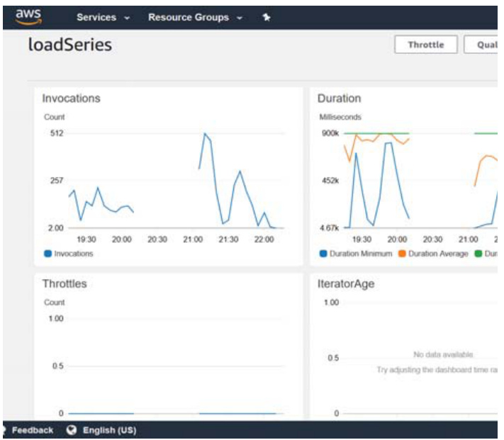Open the Feedback link in footer

tap(32, 430)
